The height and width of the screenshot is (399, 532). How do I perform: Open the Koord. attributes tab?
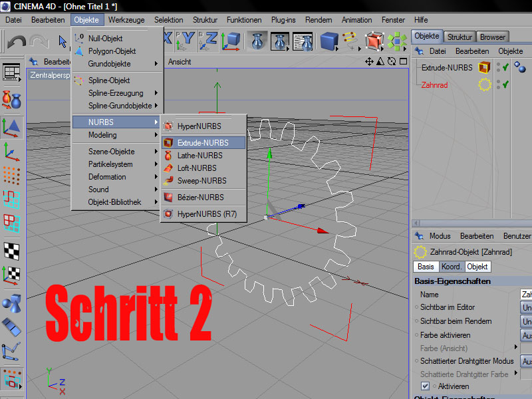coord(452,267)
